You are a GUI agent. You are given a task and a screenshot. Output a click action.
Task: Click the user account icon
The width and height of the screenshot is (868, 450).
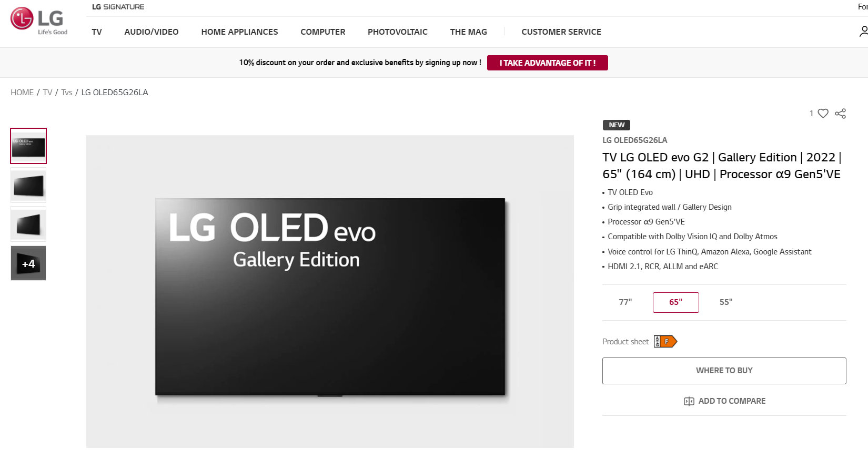[x=864, y=32]
